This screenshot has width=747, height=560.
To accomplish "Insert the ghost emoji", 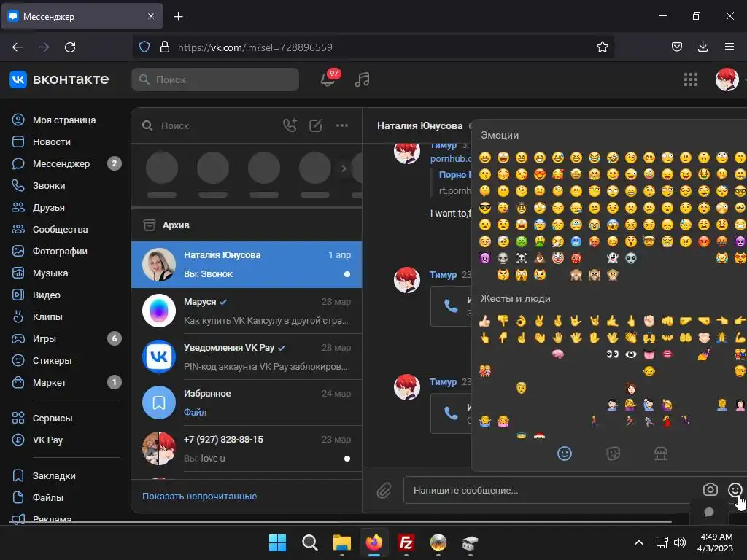I will click(613, 258).
